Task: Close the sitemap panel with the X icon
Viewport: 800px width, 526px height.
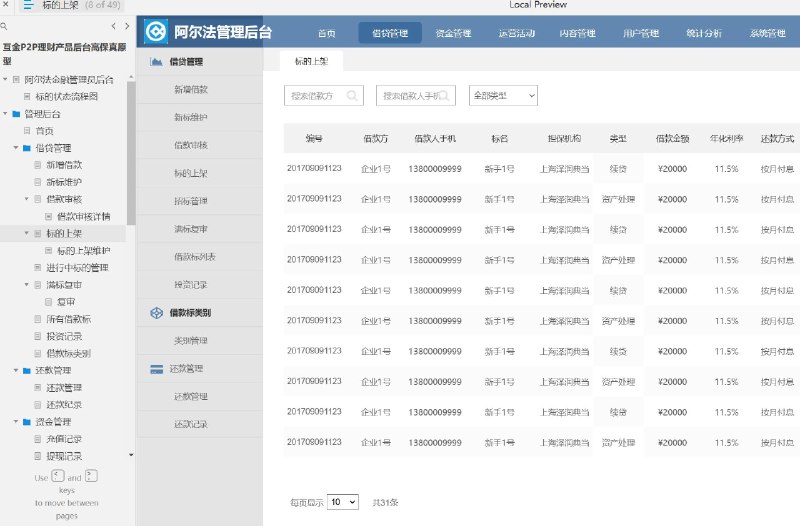Action: 5,5
